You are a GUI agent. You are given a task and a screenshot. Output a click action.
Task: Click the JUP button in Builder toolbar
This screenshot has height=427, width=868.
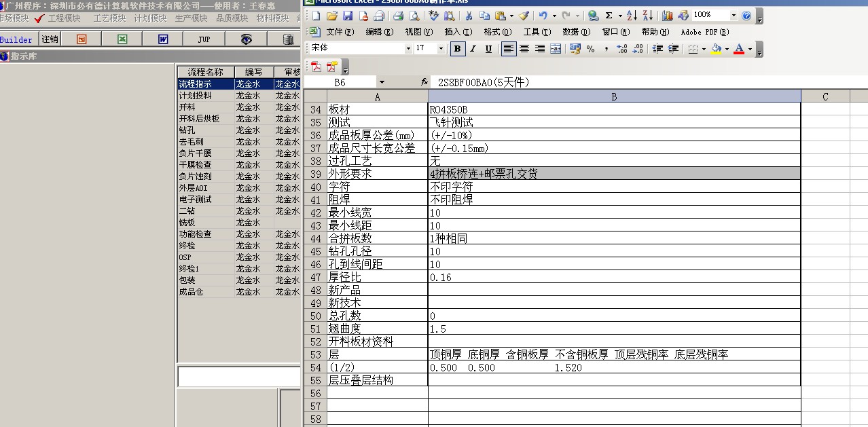(x=204, y=39)
